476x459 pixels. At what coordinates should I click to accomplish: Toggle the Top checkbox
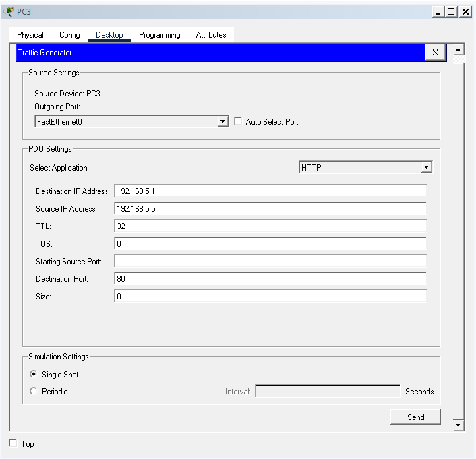[x=13, y=443]
